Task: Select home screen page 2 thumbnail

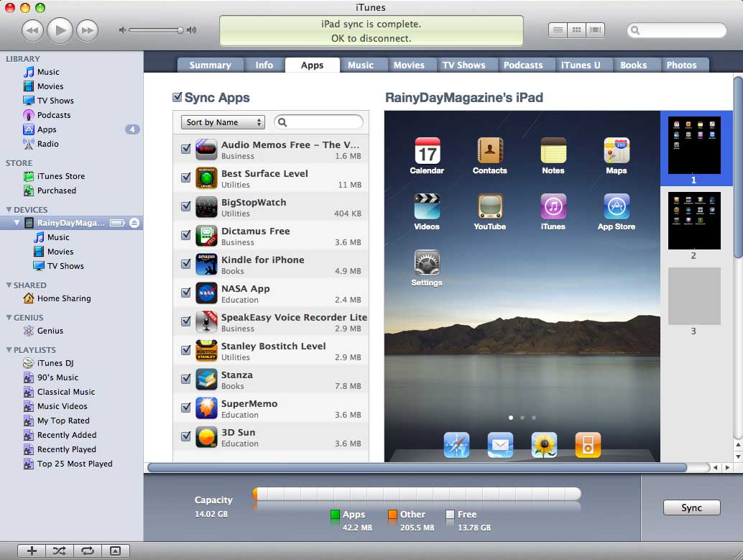Action: click(x=694, y=221)
